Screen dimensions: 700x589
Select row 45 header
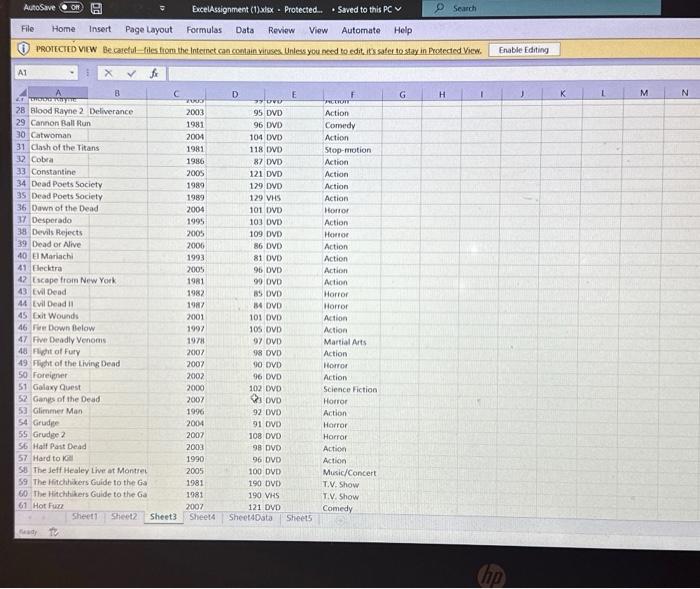[22, 315]
